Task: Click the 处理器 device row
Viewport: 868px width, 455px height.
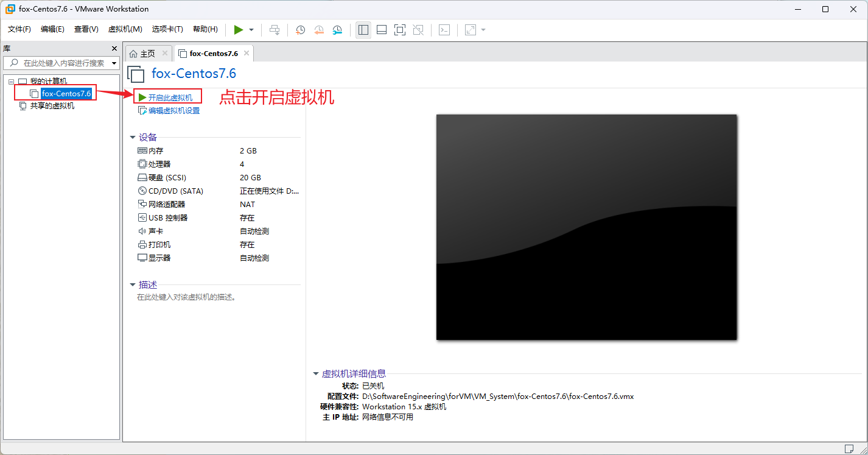Action: [219, 164]
